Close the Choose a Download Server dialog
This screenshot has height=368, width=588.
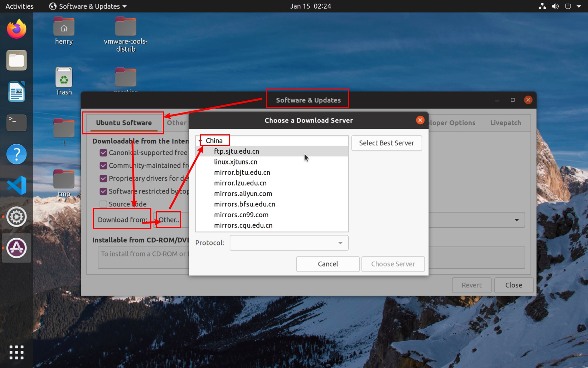[420, 120]
